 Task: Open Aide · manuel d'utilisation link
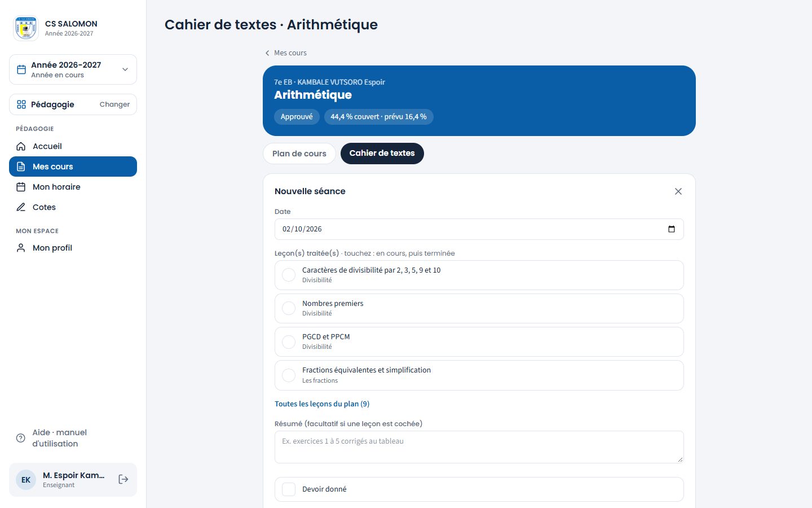pyautogui.click(x=73, y=438)
